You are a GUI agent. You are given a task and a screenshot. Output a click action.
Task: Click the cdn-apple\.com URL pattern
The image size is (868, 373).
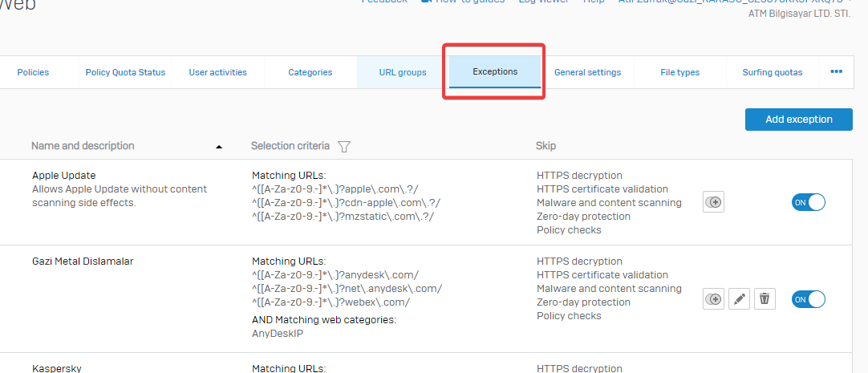[x=347, y=203]
